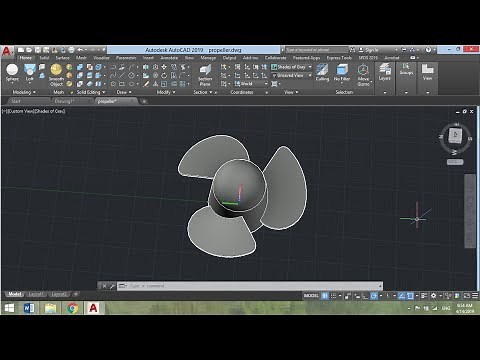Click the Plot printer icon in quick access toolbar
Image resolution: width=480 pixels, height=360 pixels.
pyautogui.click(x=71, y=50)
